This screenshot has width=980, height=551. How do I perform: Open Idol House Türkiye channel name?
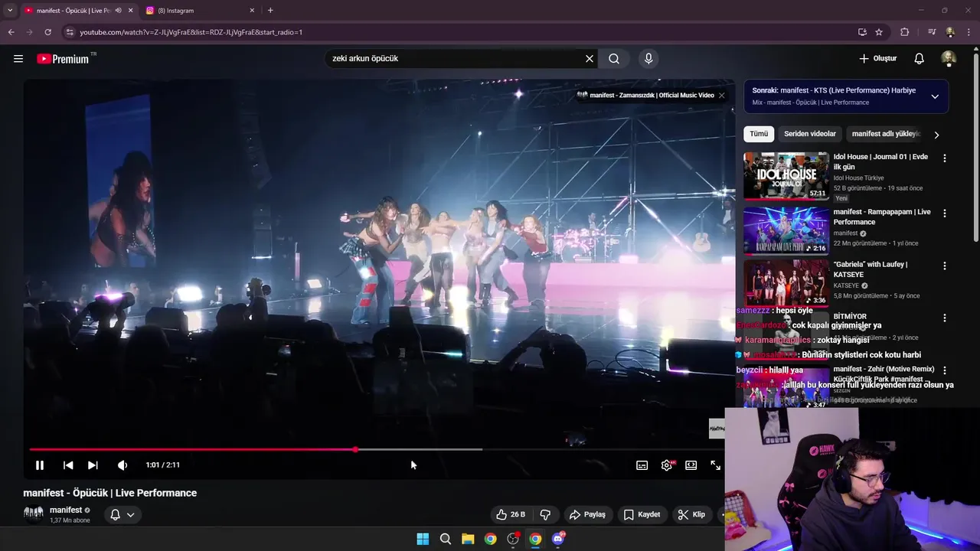858,178
